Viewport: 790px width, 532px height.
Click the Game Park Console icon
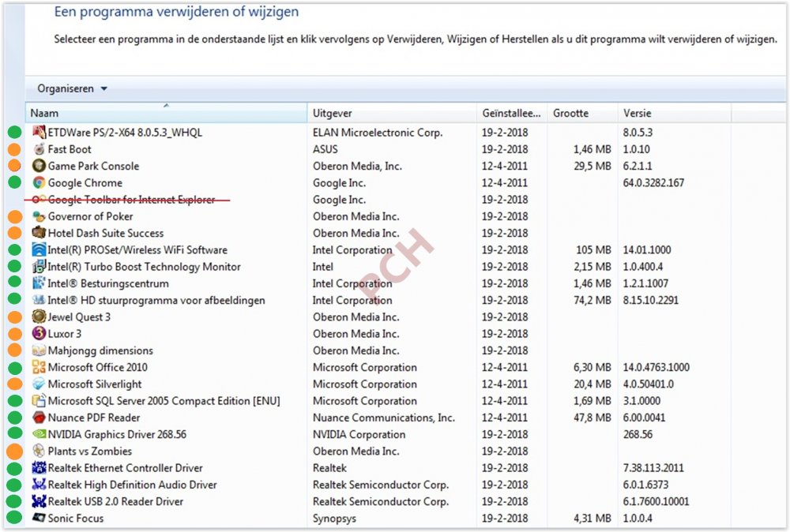(39, 166)
